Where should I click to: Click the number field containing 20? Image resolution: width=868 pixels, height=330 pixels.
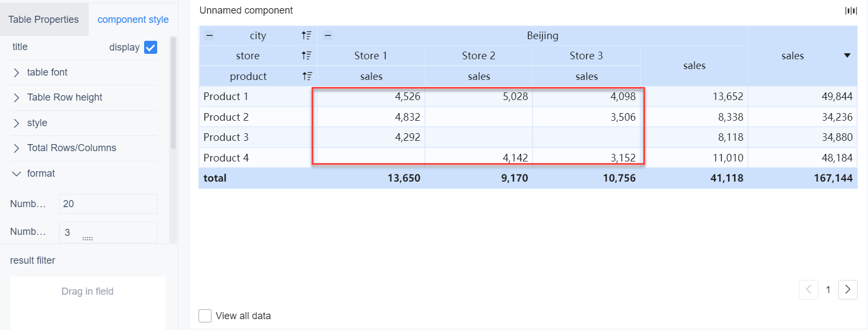coord(108,204)
